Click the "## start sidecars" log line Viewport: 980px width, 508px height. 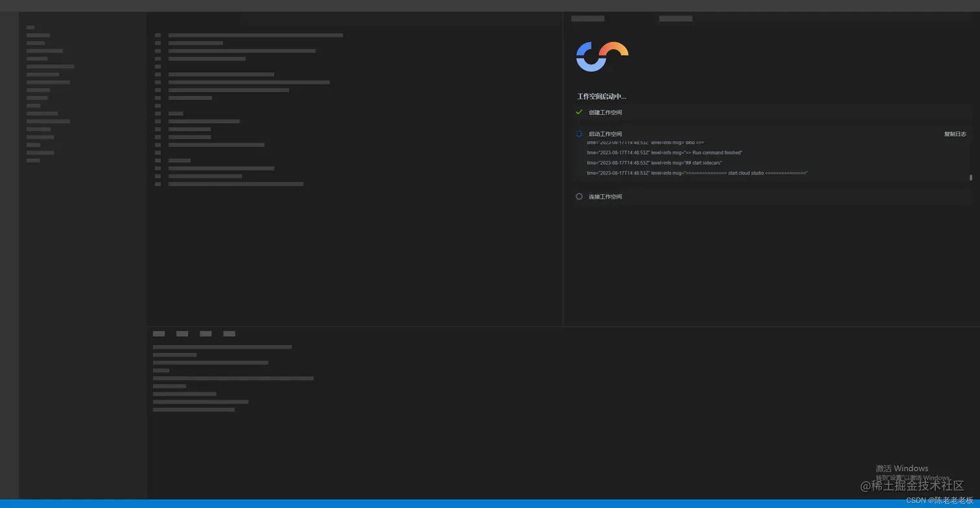(x=654, y=163)
